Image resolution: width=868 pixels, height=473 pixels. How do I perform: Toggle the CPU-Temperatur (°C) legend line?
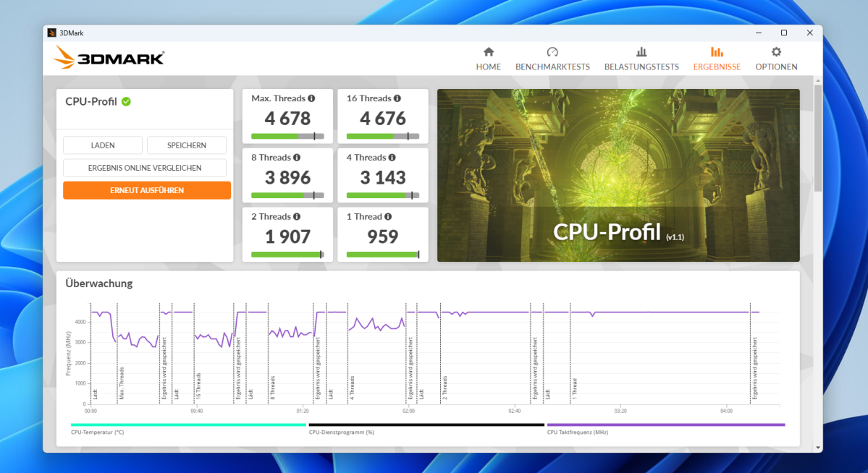[188, 425]
